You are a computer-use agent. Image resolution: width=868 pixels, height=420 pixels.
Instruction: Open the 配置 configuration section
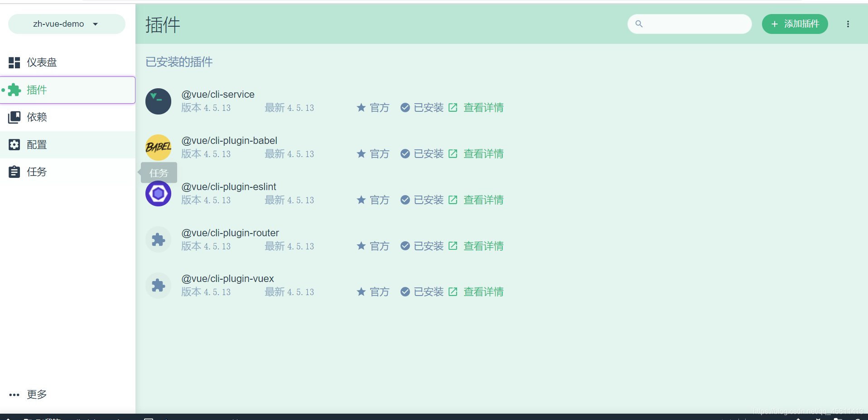click(x=68, y=145)
